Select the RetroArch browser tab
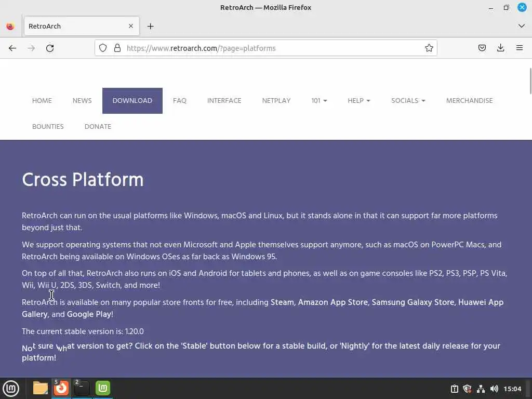Viewport: 532px width, 399px height. click(82, 26)
